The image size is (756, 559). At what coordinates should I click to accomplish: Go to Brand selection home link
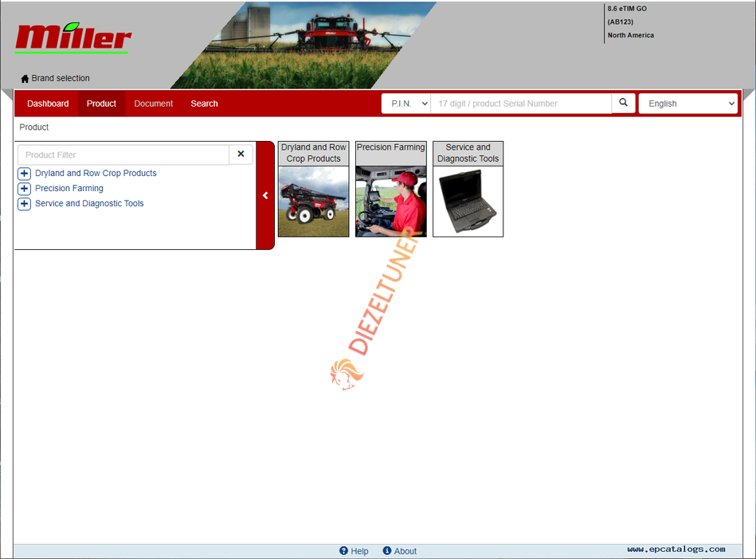55,78
